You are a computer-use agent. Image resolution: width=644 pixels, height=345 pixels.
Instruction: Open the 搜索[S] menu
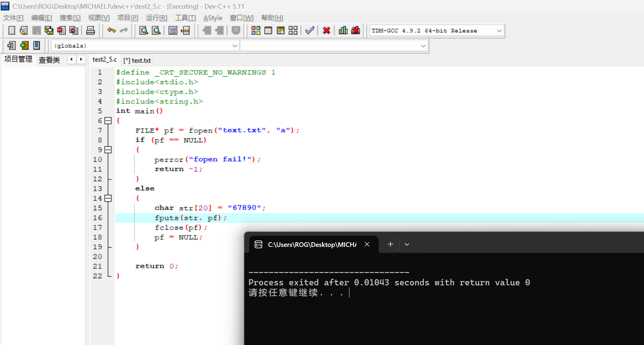[x=70, y=18]
